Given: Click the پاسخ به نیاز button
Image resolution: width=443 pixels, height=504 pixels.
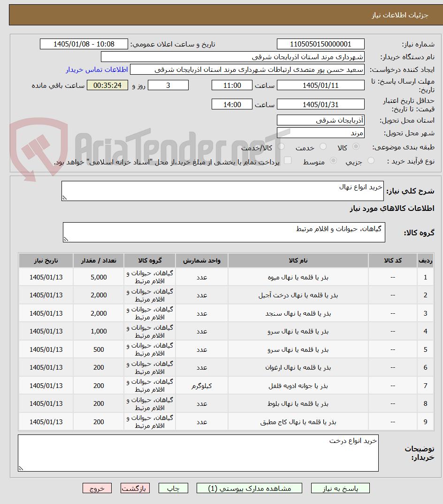Looking at the screenshot, I should 340,488.
